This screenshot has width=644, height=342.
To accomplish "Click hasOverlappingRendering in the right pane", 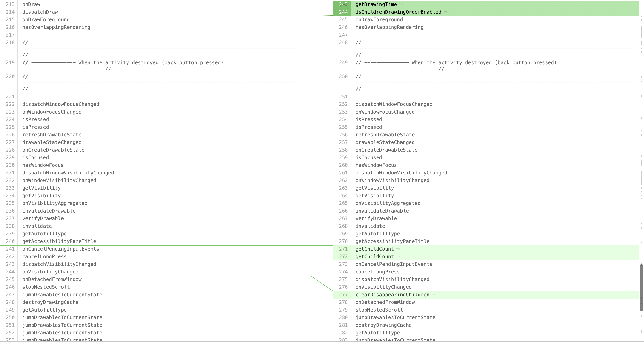I will pos(389,27).
